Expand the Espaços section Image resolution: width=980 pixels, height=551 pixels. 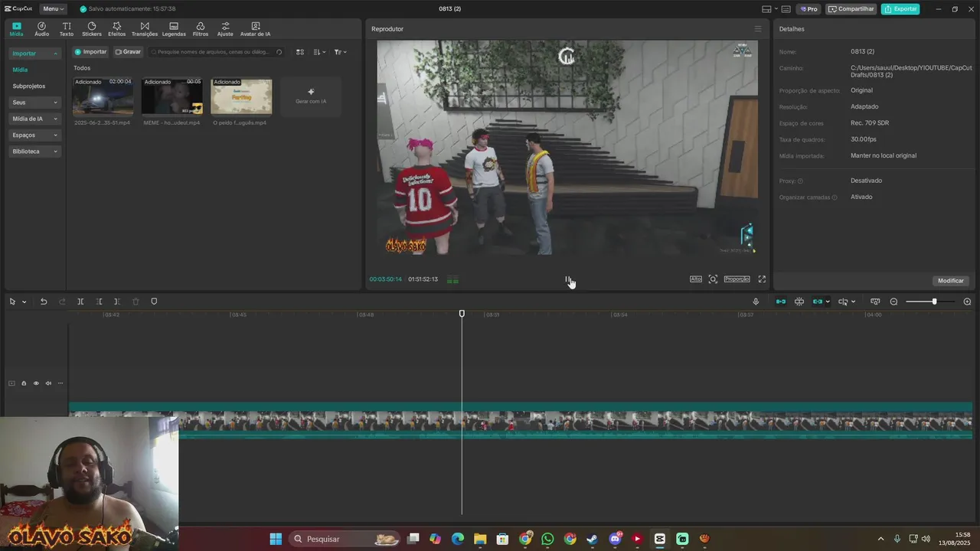point(34,135)
